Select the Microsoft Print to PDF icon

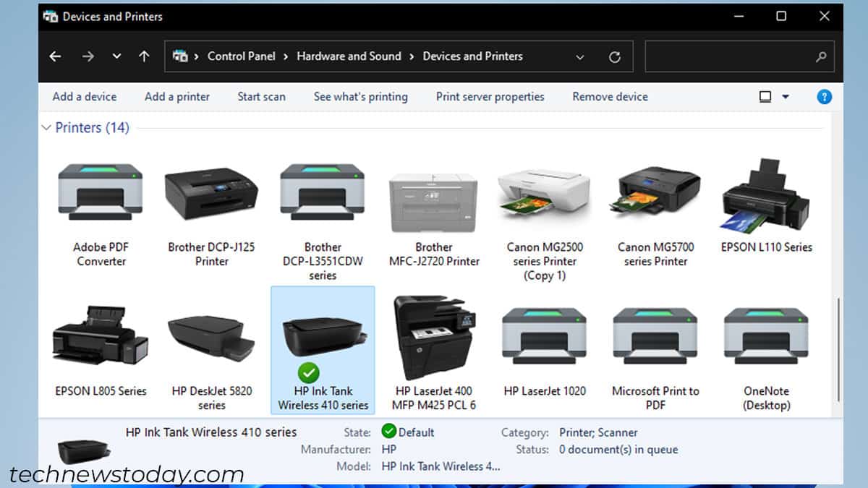coord(655,338)
